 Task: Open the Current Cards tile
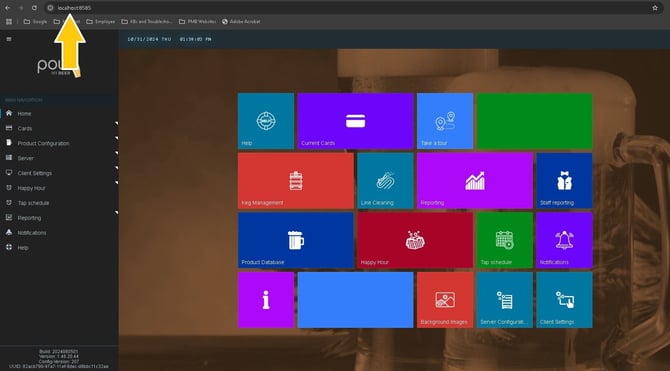click(356, 121)
